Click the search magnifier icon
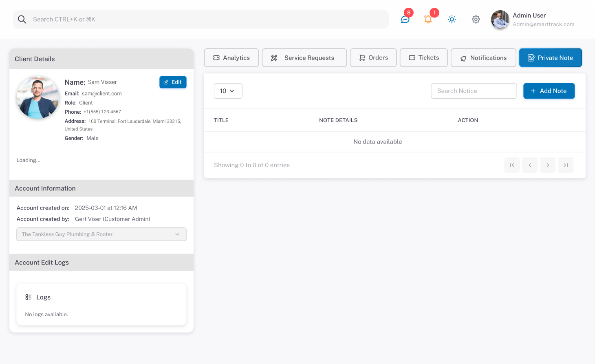Viewport: 595px width, 364px height. coord(22,19)
